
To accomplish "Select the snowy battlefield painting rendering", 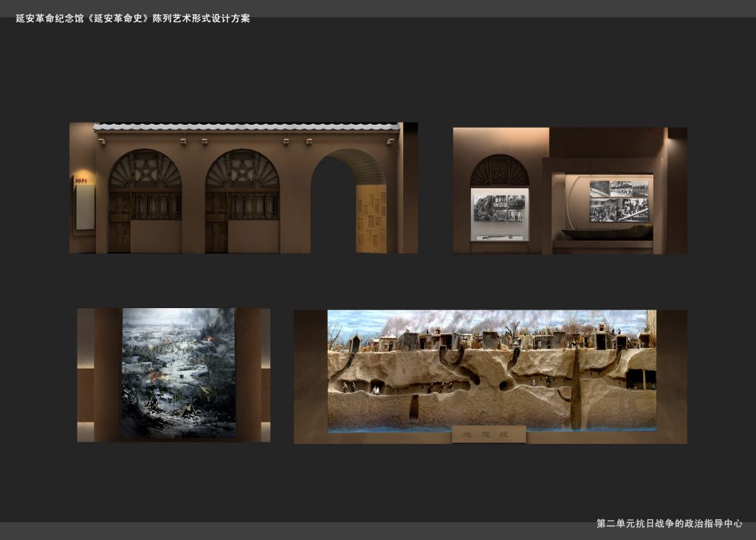I will click(173, 375).
